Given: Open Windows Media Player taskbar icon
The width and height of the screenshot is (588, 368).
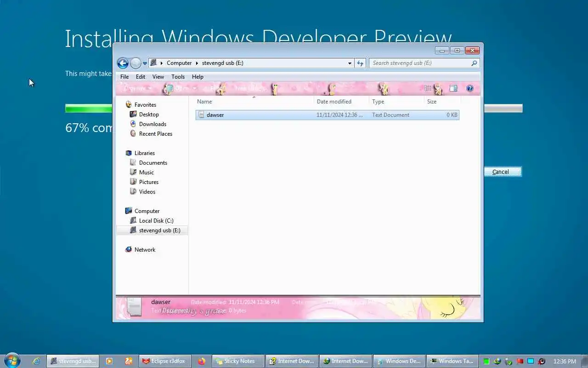Looking at the screenshot, I should click(109, 361).
